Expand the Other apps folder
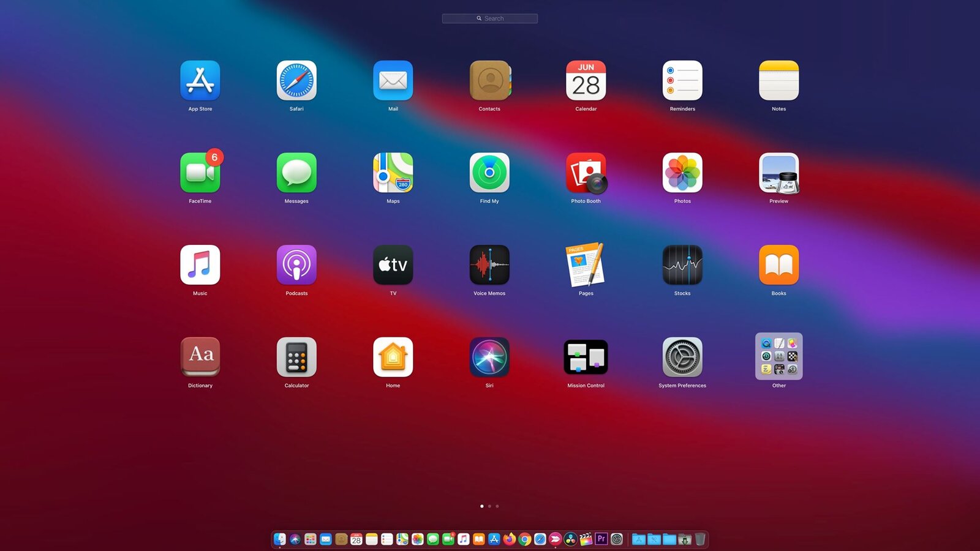Screen dimensions: 980x551 click(x=779, y=356)
